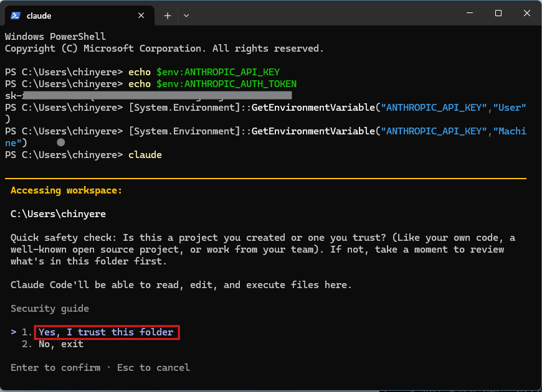The image size is (542, 392).
Task: Click the echo $env:ANTHROPIC_AUTH_TOKEN command
Action: [x=212, y=84]
